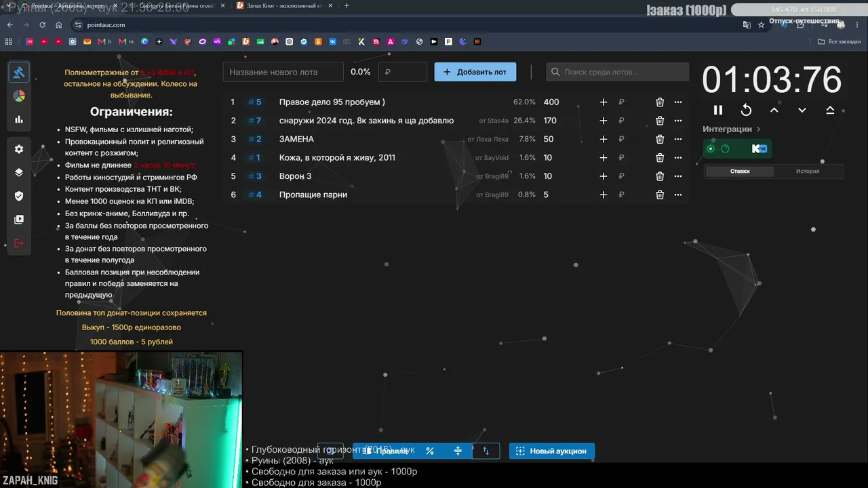Switch to the Запах Книг browser tab
The height and width of the screenshot is (488, 868).
click(x=283, y=5)
